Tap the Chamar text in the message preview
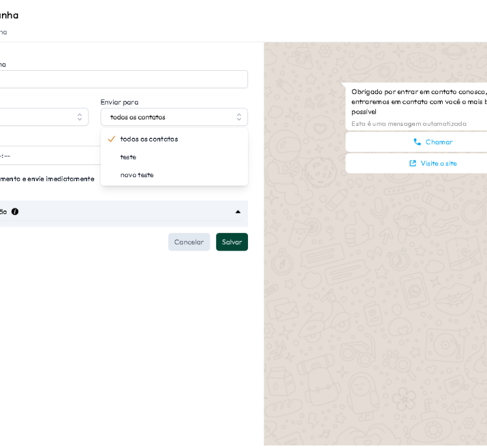The height and width of the screenshot is (448, 487). (x=439, y=142)
